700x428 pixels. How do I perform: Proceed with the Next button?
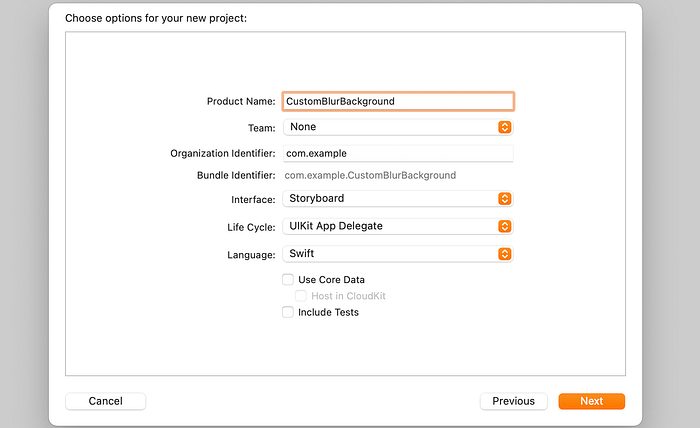pos(592,401)
